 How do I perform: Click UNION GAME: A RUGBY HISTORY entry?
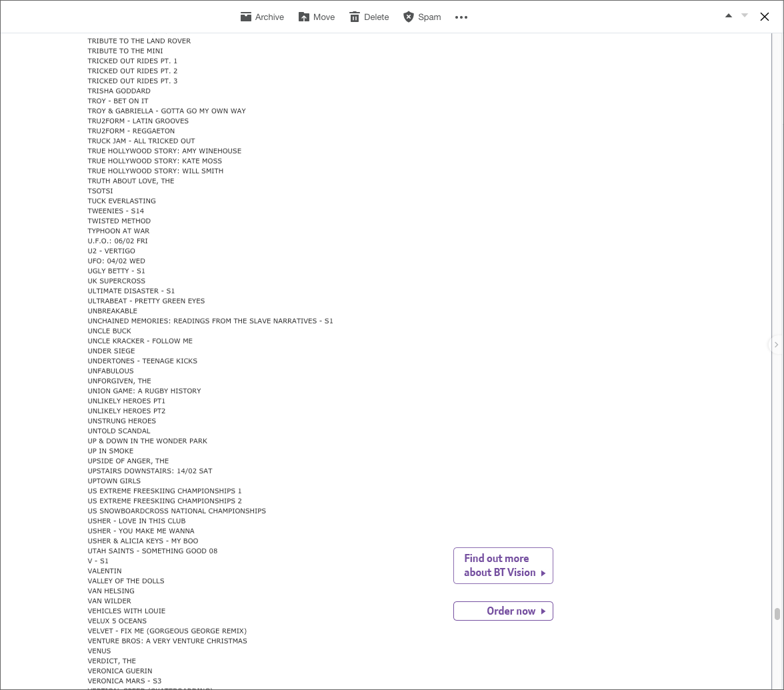click(x=145, y=391)
